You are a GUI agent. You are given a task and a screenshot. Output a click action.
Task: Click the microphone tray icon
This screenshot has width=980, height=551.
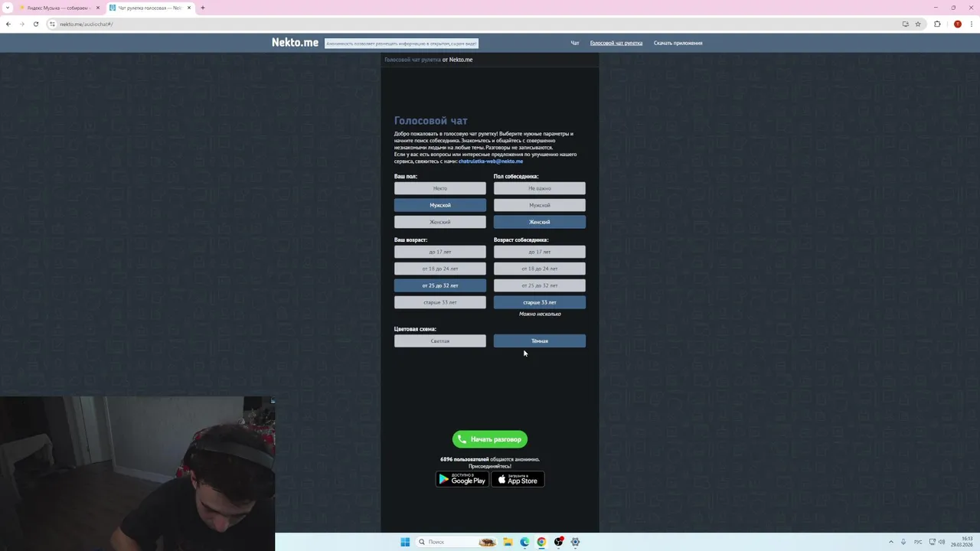coord(903,542)
